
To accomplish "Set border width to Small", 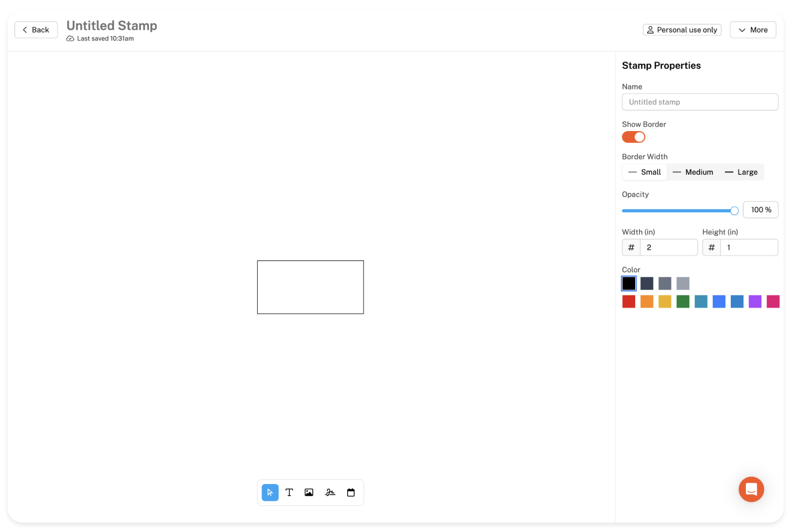I will pyautogui.click(x=645, y=172).
